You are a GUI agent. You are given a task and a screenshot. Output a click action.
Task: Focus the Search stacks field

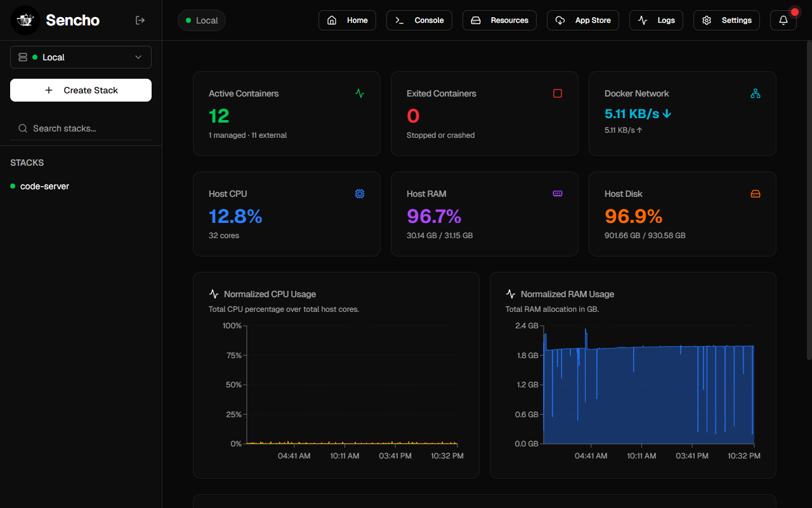[81, 128]
